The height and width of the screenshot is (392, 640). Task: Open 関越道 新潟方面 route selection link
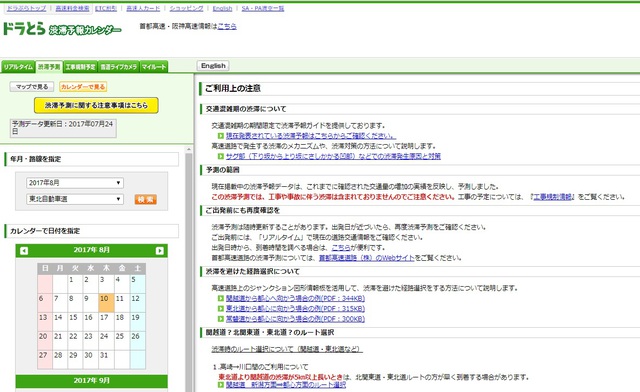pos(286,385)
